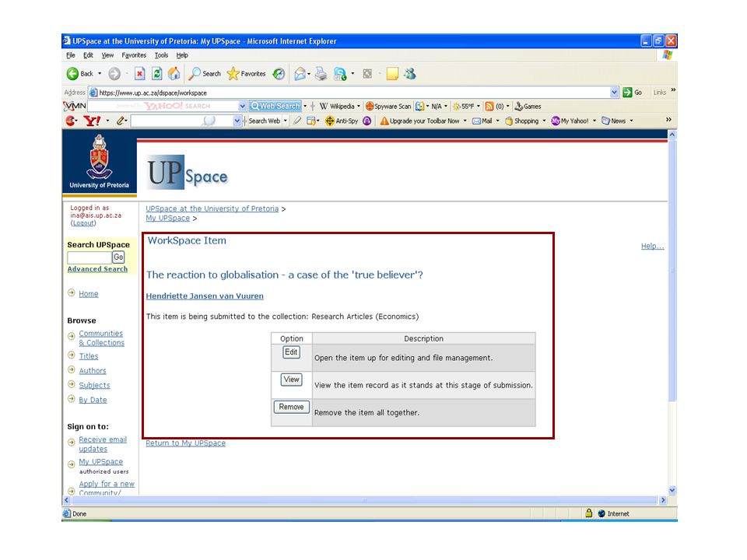Click the page vertical scrollbar down arrow
This screenshot has width=747, height=560.
(x=672, y=490)
